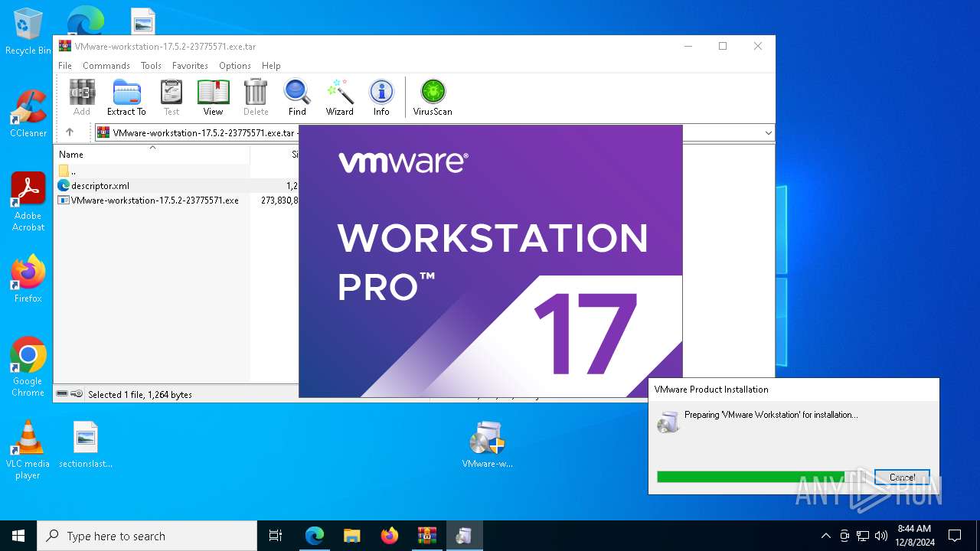The height and width of the screenshot is (551, 980).
Task: Click the Delete trash can toolbar icon
Action: (x=256, y=97)
